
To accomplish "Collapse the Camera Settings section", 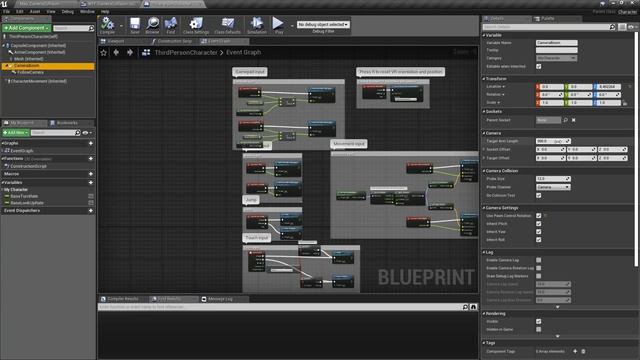I will tap(484, 208).
